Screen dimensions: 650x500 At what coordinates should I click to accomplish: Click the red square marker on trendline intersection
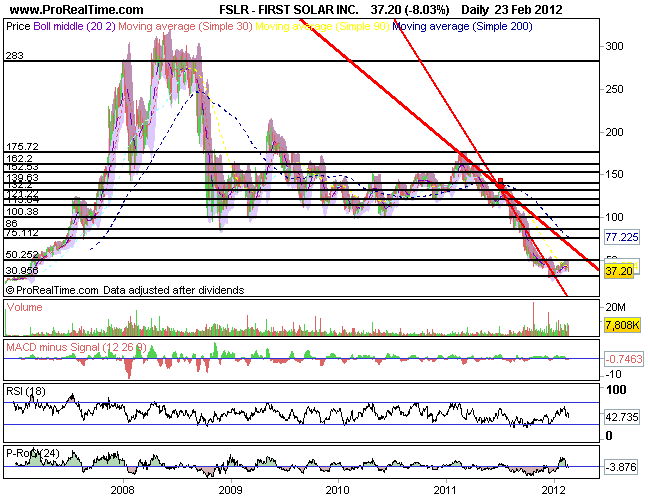[x=501, y=181]
